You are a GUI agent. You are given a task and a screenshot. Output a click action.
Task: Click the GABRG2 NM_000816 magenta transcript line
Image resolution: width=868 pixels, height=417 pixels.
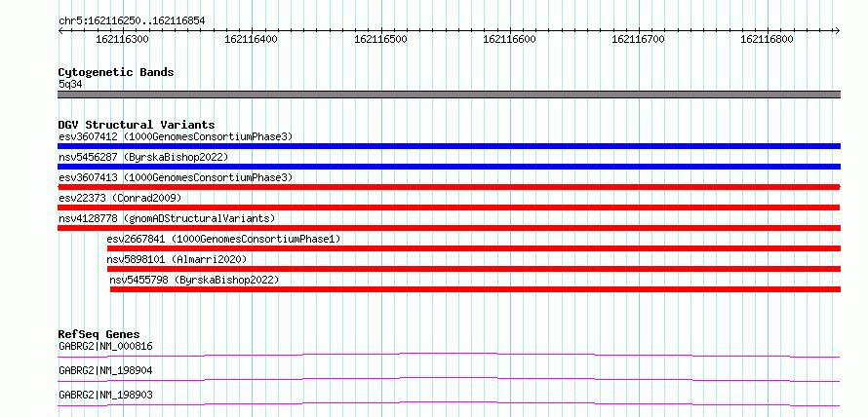(x=449, y=355)
